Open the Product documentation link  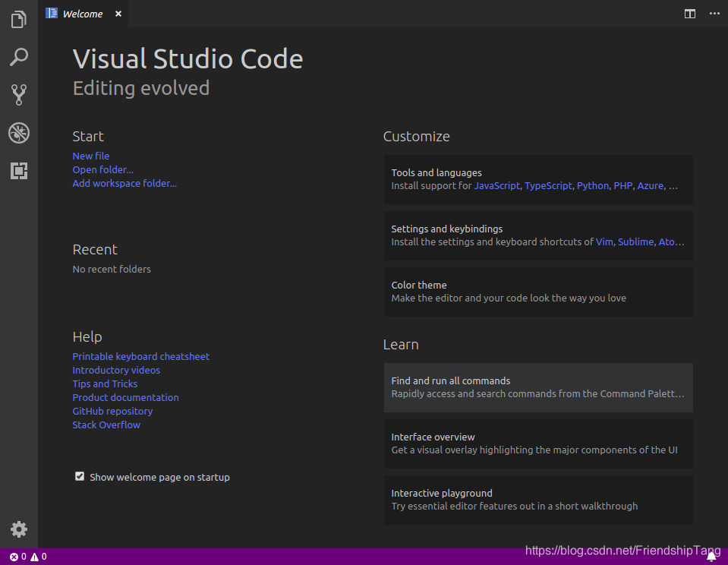125,398
